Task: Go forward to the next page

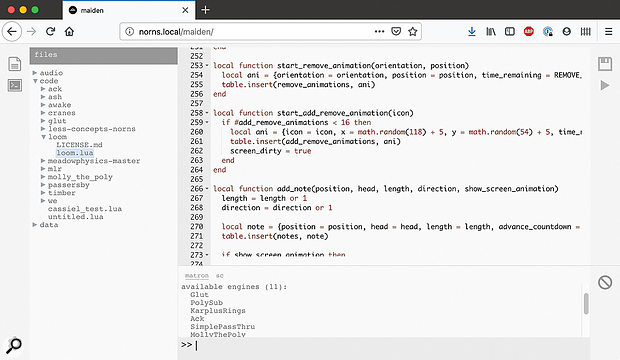Action: pos(31,31)
